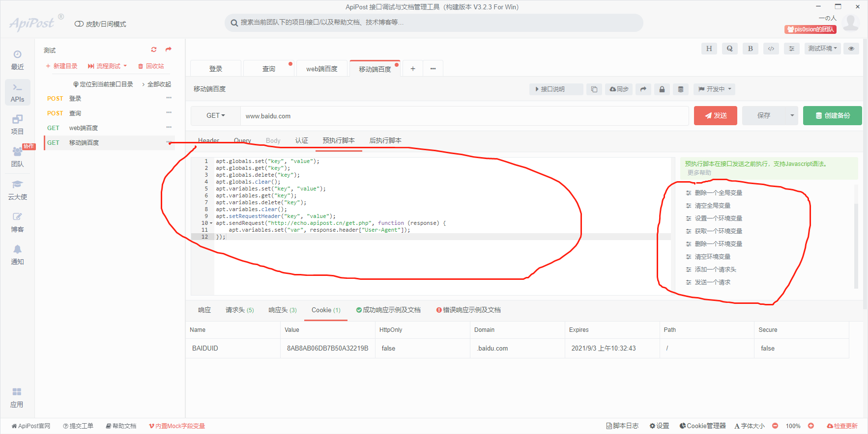Click the B toolbar button at top right
The width and height of the screenshot is (868, 434).
click(750, 49)
